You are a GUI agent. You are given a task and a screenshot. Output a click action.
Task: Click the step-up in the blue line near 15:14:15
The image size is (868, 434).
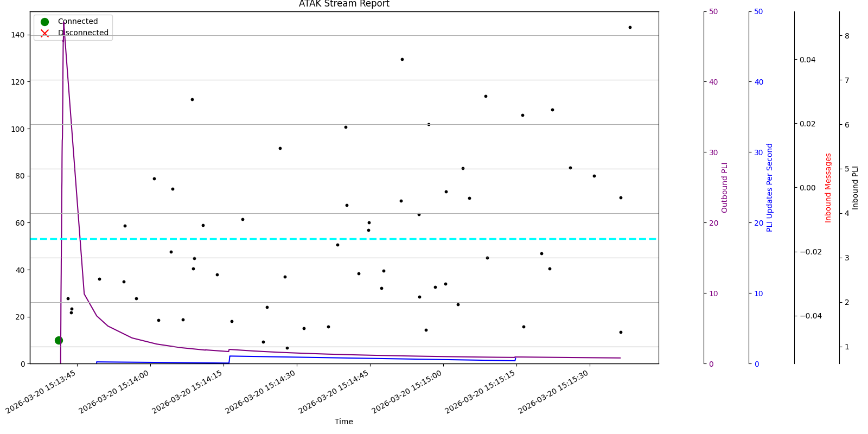(229, 359)
